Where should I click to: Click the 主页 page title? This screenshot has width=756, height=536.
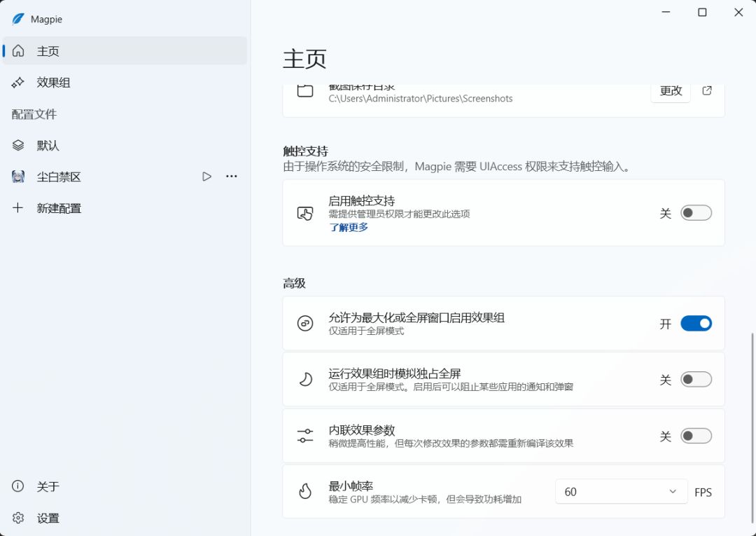coord(304,59)
